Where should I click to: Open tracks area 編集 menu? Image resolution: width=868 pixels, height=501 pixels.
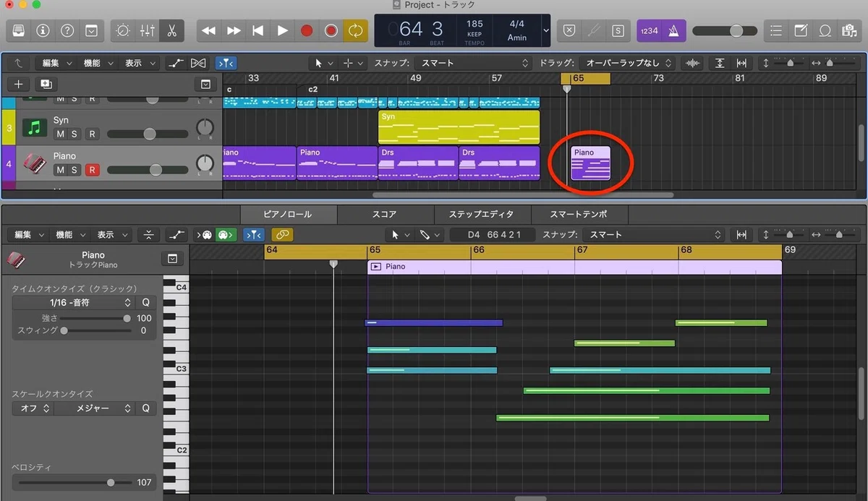[56, 63]
